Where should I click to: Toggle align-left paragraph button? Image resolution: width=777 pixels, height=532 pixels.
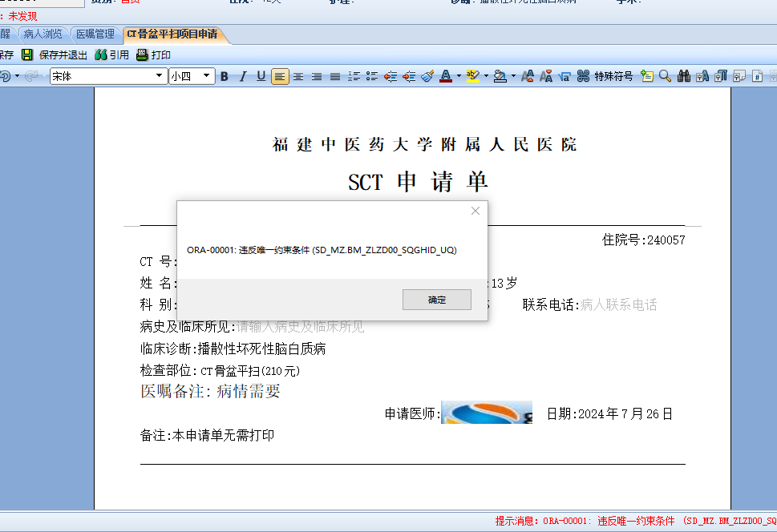(280, 76)
